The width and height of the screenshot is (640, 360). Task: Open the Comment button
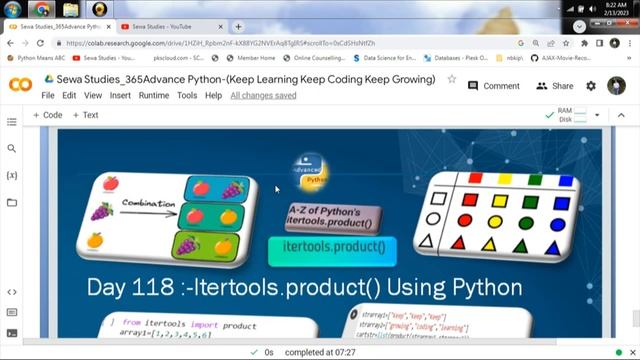(x=494, y=86)
